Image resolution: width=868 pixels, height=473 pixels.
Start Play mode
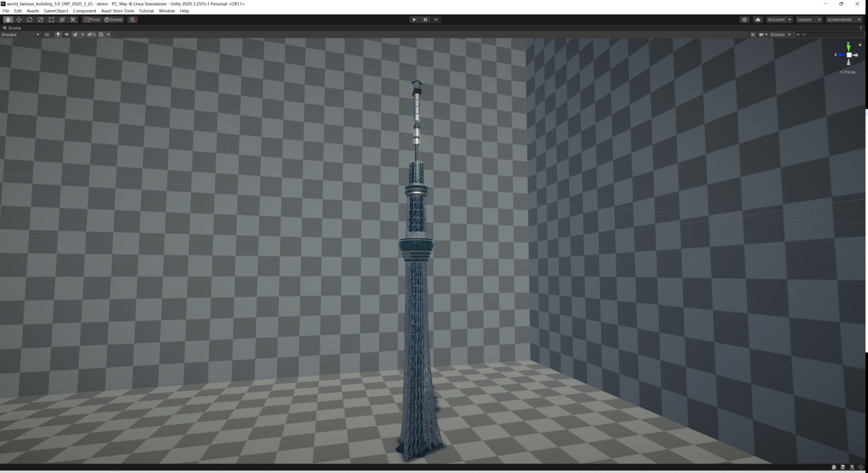point(414,20)
